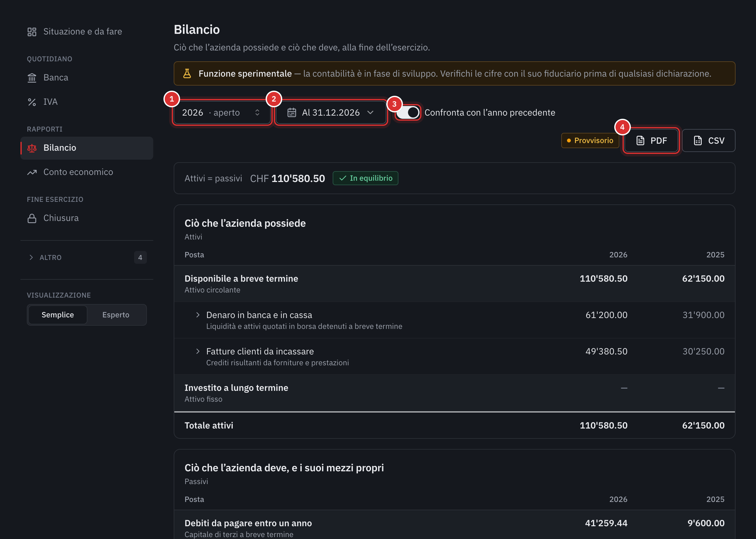Click the 49'380.50 receivables amount
The height and width of the screenshot is (539, 756).
pos(606,352)
